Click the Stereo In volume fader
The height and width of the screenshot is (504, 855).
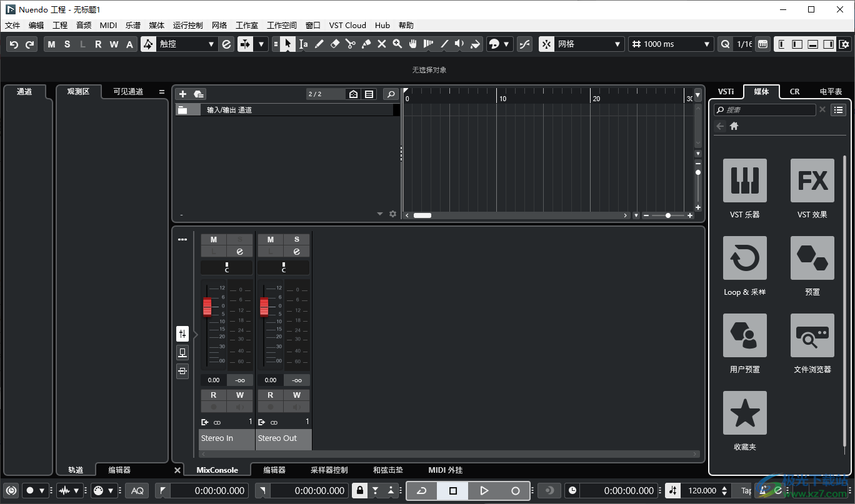207,307
